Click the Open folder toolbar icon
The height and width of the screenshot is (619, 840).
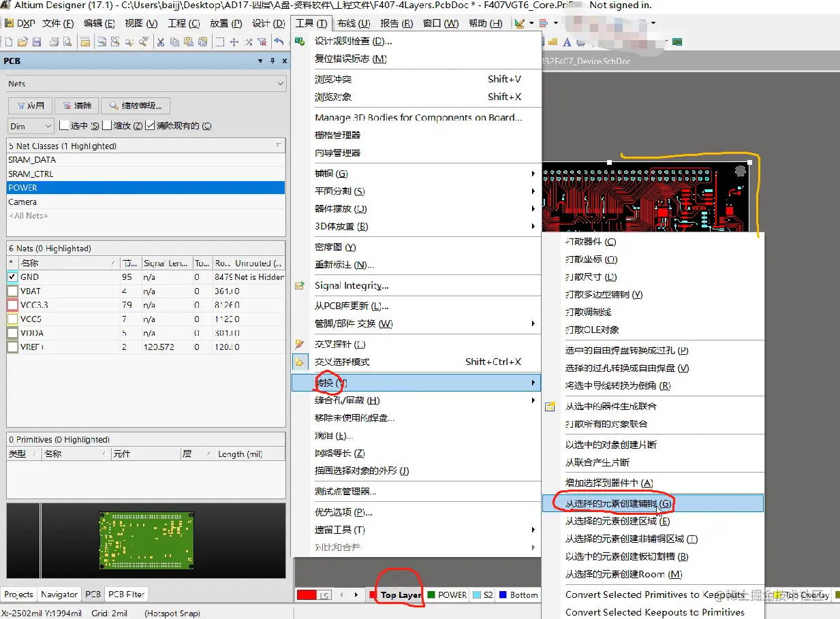[22, 42]
